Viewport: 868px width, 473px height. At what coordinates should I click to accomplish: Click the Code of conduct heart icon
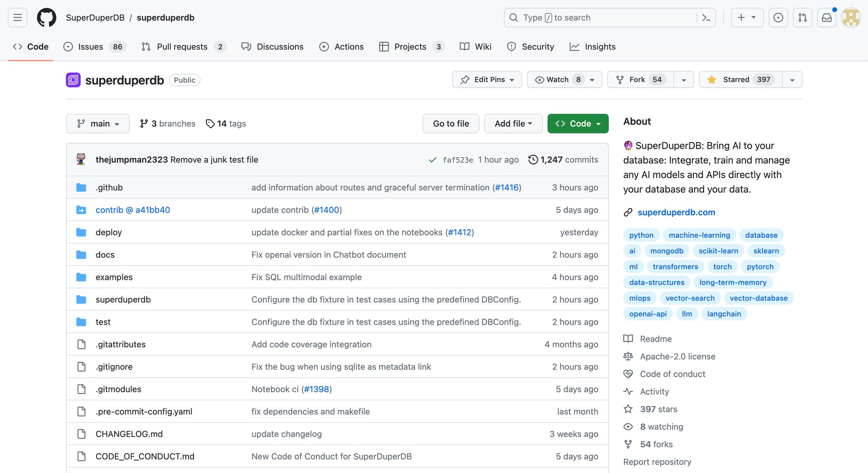point(628,374)
